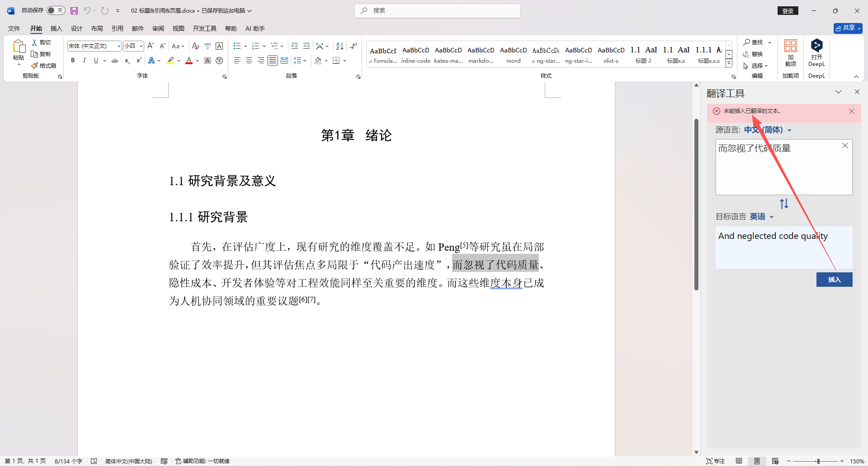
Task: Switch to the 设计 tab
Action: click(76, 28)
